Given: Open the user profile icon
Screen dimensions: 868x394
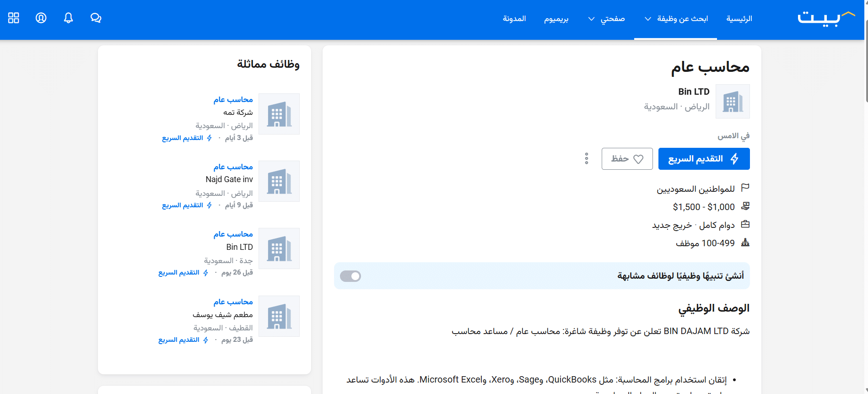Looking at the screenshot, I should 41,18.
